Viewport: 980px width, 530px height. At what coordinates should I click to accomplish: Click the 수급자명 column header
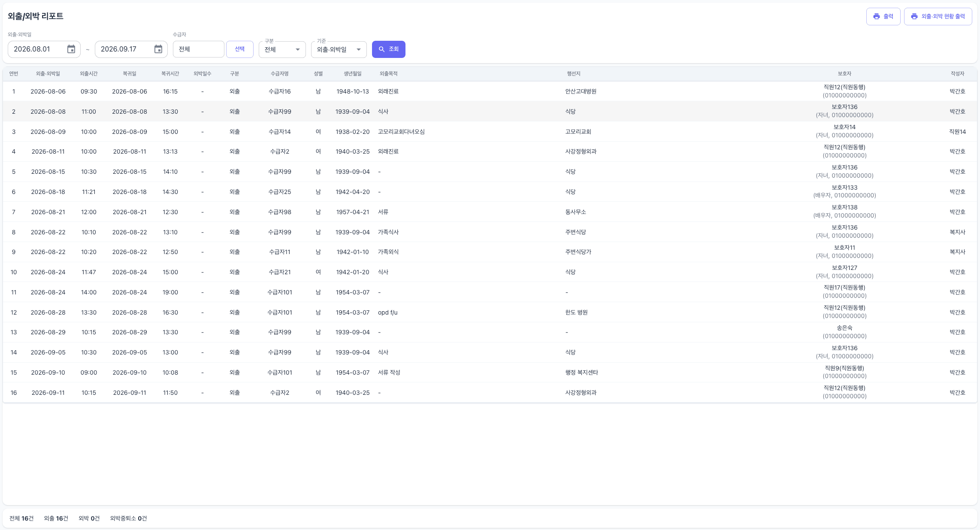[x=280, y=74]
